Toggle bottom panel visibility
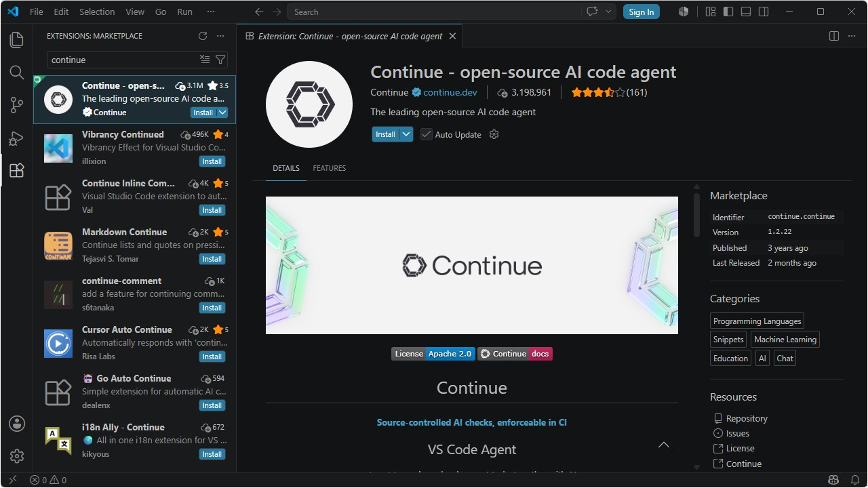This screenshot has width=868, height=488. click(x=746, y=12)
